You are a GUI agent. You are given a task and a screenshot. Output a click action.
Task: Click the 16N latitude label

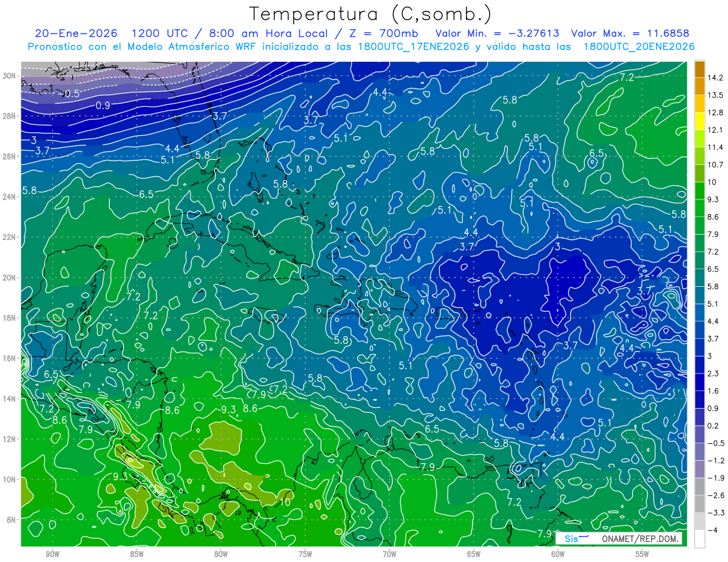coord(10,358)
